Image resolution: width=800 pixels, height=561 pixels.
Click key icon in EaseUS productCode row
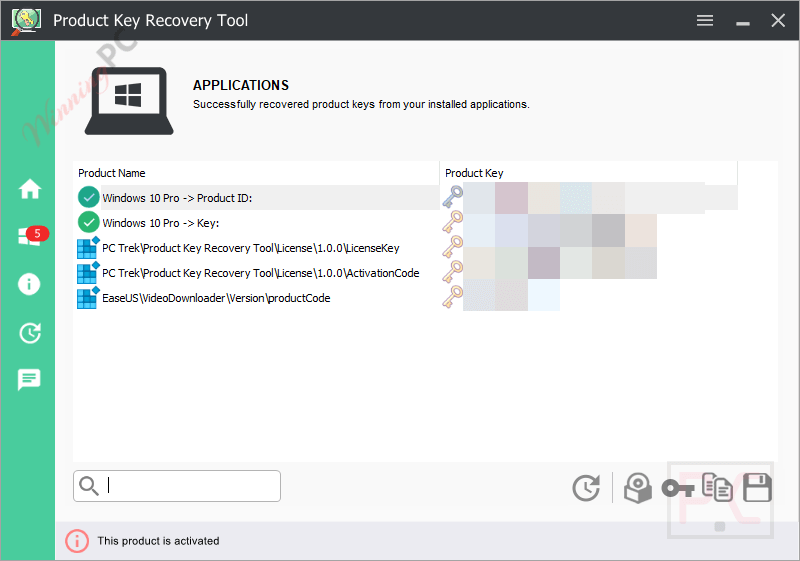[x=452, y=297]
